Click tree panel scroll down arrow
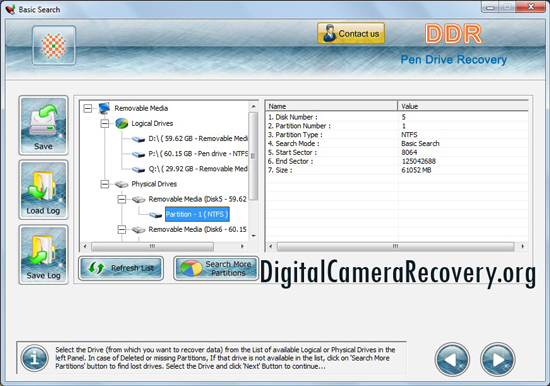This screenshot has width=550, height=386. 253,236
